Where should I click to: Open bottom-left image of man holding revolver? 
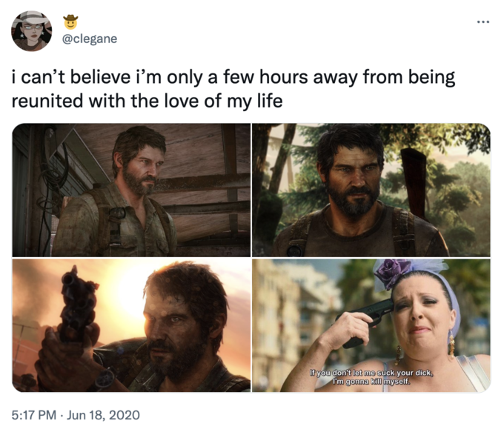[131, 325]
